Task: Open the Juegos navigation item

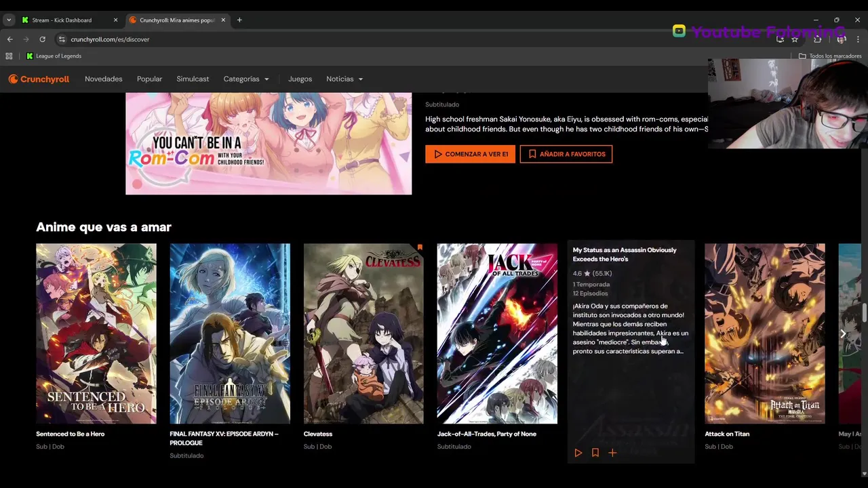Action: (300, 79)
